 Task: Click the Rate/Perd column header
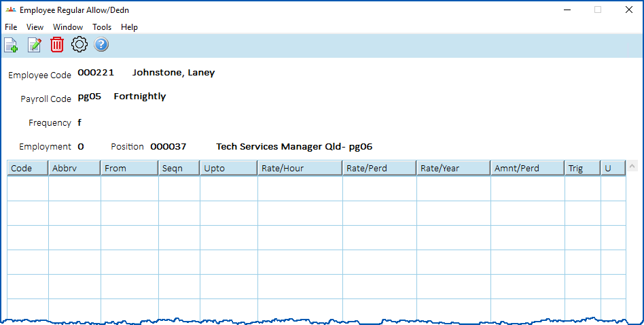tap(380, 168)
